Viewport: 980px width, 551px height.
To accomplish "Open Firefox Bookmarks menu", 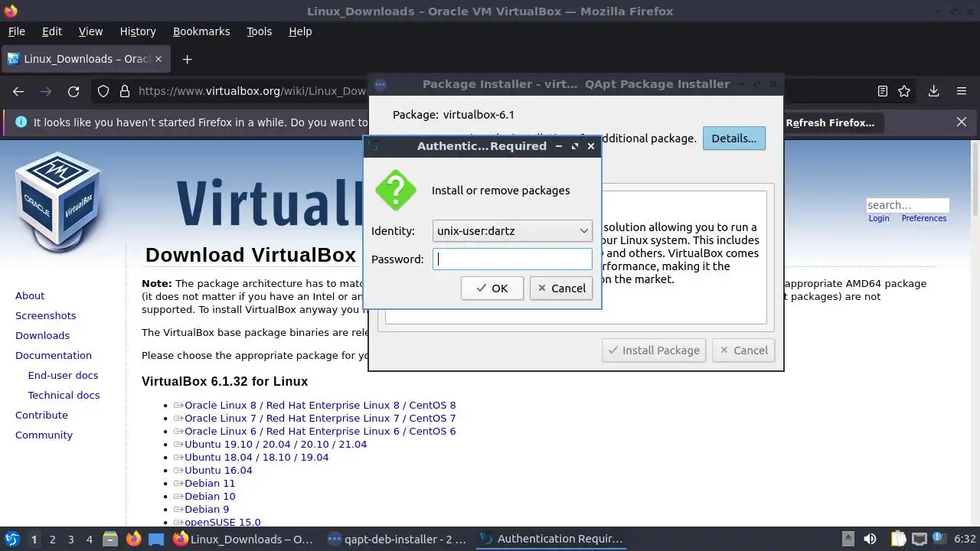I will (201, 31).
